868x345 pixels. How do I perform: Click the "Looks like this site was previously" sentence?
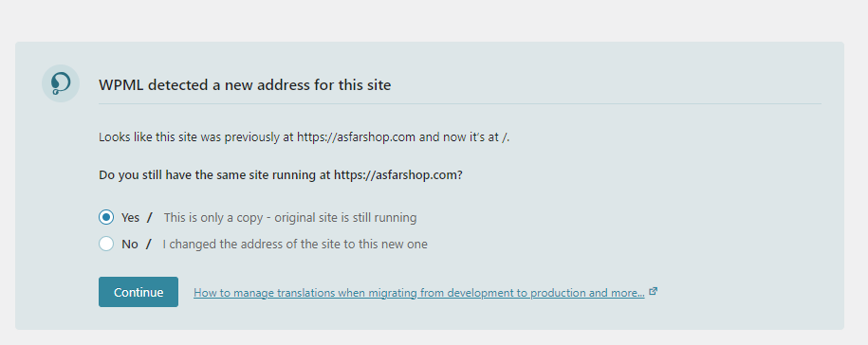coord(304,137)
